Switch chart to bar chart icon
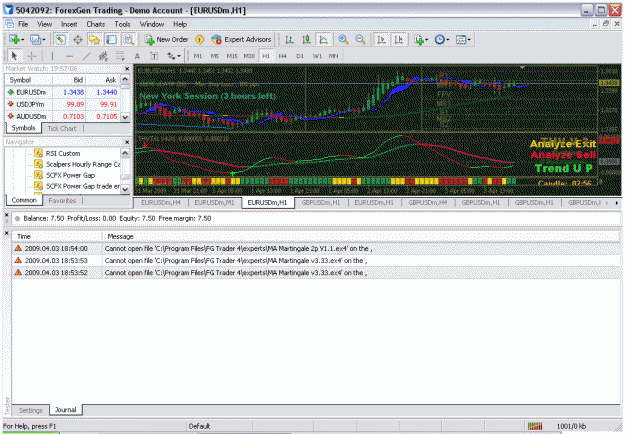 tap(289, 39)
